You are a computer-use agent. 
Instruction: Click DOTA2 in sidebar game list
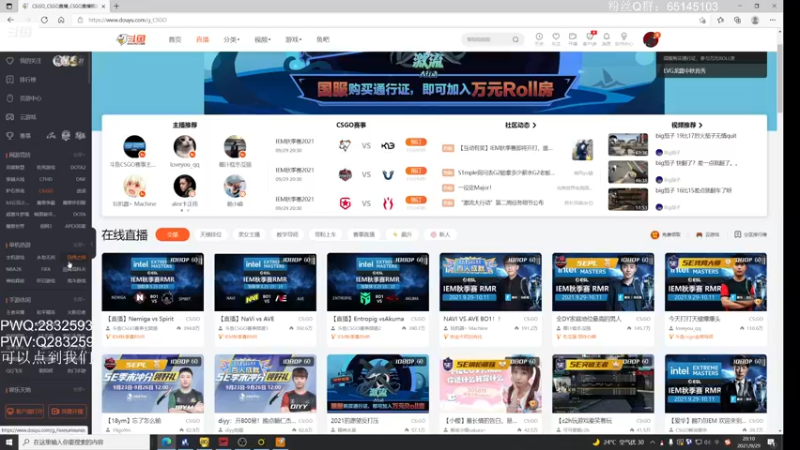pyautogui.click(x=78, y=167)
